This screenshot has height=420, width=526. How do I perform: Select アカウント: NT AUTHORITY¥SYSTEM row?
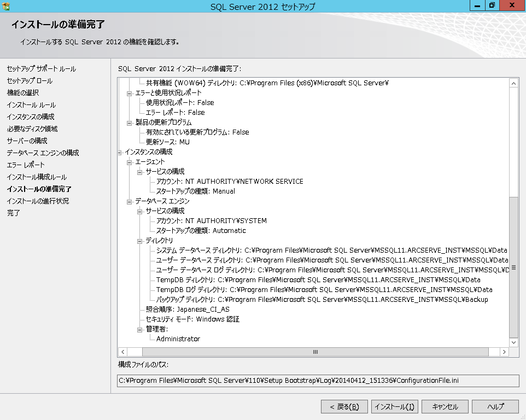tap(212, 221)
